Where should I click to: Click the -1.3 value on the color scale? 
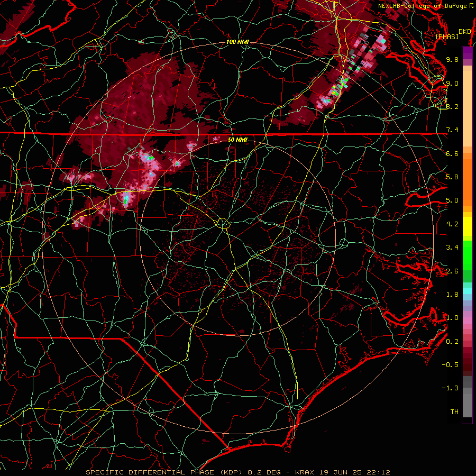click(x=450, y=388)
